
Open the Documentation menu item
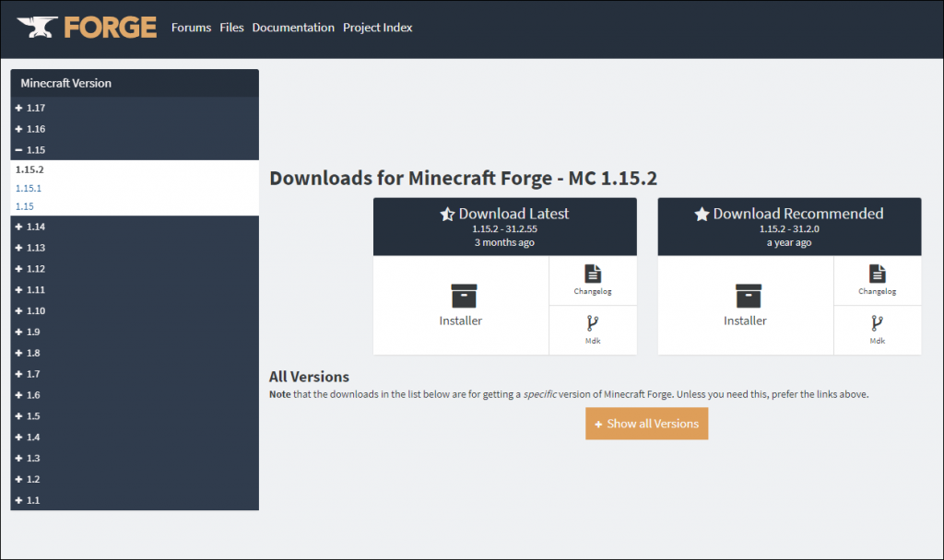[x=293, y=28]
